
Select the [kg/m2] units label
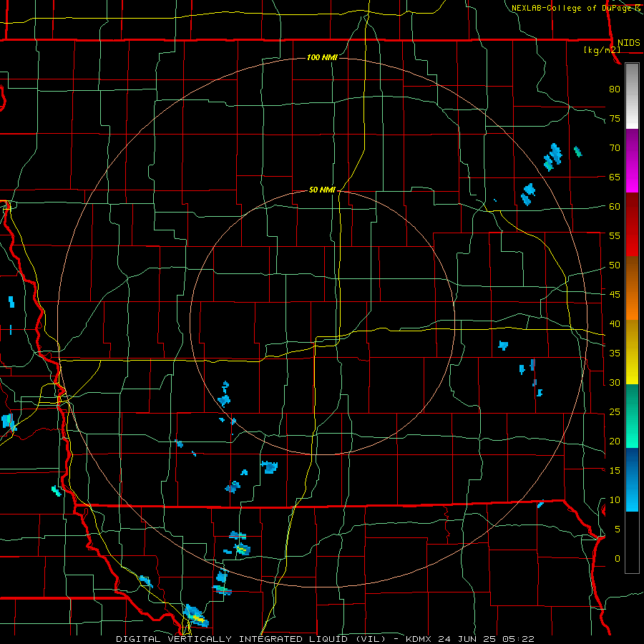(602, 50)
